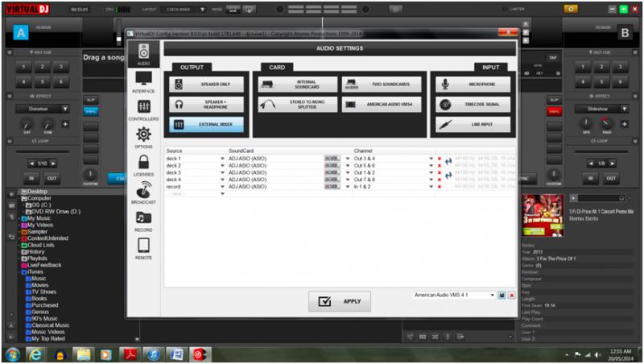Select Internal Soundcard option
This screenshot has width=644, height=364.
point(297,85)
